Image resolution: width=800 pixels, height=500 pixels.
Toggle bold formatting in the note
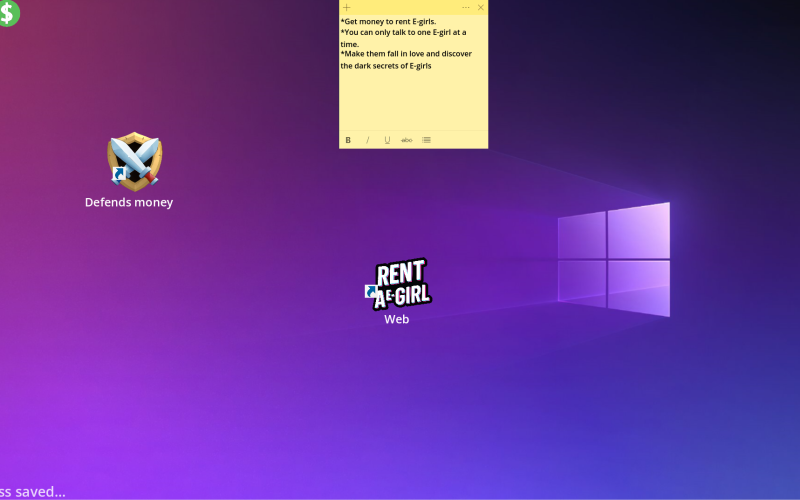pyautogui.click(x=348, y=140)
